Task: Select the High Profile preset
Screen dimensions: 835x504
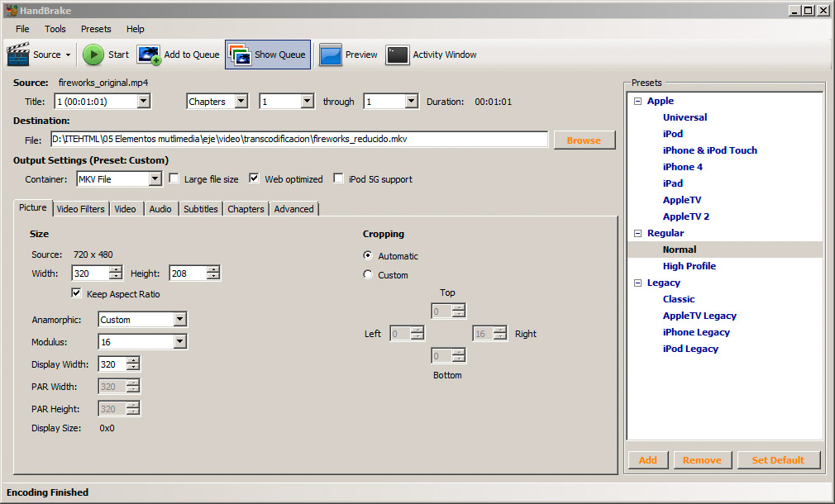Action: click(x=689, y=265)
